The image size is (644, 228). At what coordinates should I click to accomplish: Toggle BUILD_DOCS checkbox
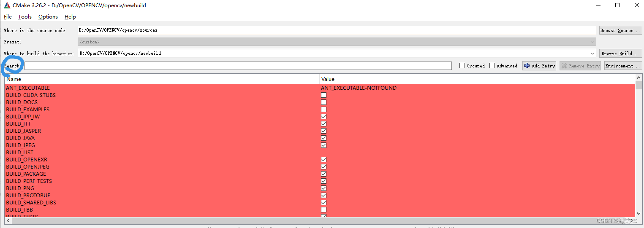pos(324,102)
